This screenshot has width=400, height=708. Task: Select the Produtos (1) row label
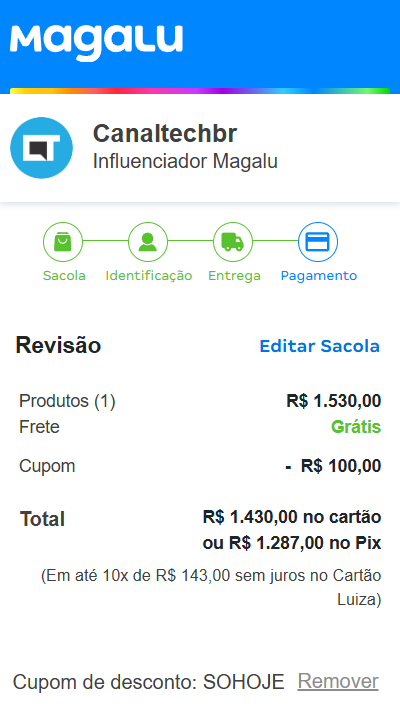tap(67, 401)
